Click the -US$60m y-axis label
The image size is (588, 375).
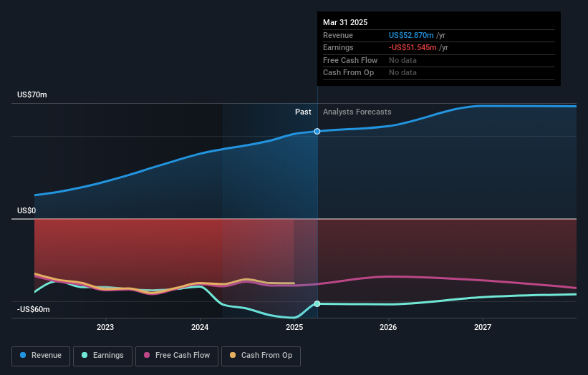(x=34, y=309)
